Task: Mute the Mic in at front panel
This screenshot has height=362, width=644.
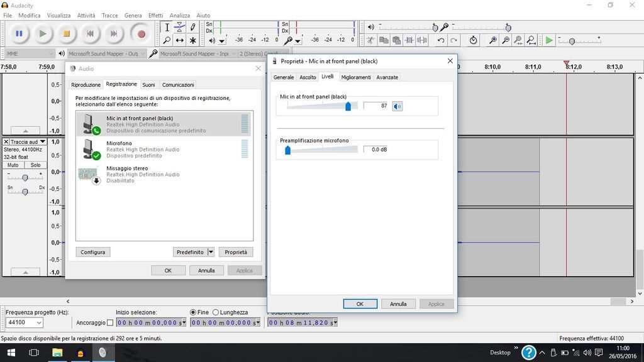Action: (x=397, y=106)
